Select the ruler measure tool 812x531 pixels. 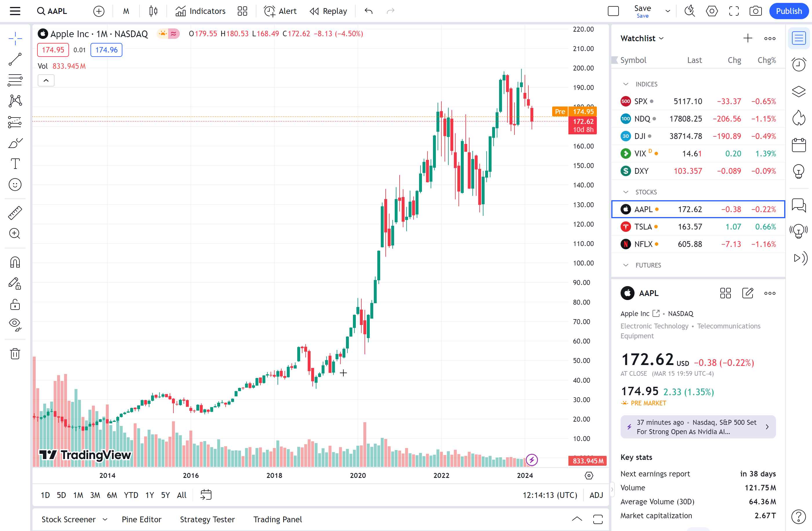click(x=15, y=213)
